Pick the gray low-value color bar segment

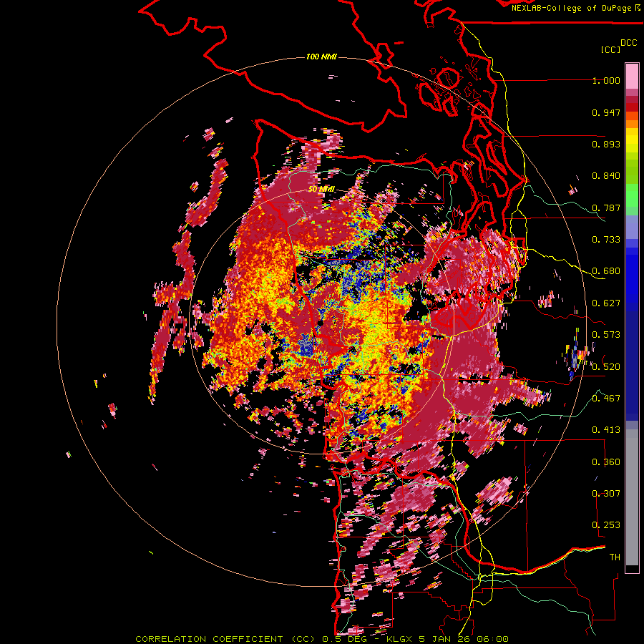pos(632,497)
